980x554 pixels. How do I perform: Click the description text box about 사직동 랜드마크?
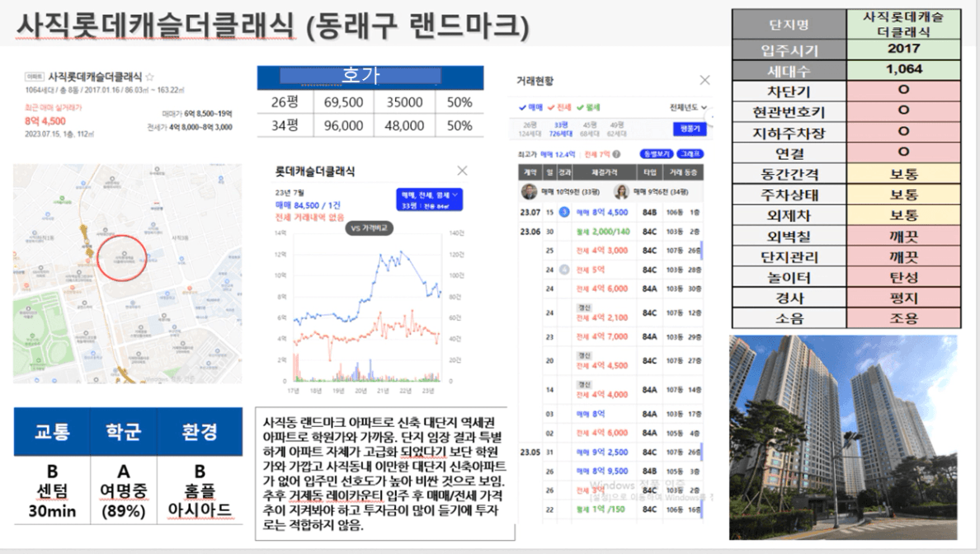point(385,473)
